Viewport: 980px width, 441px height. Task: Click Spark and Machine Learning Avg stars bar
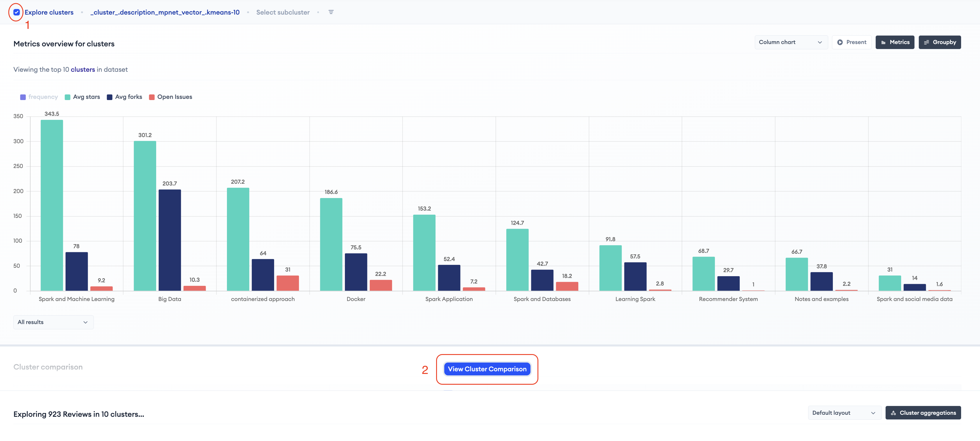click(x=52, y=206)
